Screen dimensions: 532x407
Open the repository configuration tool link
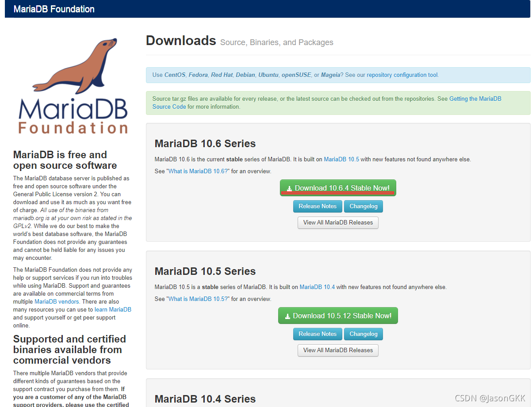[402, 75]
